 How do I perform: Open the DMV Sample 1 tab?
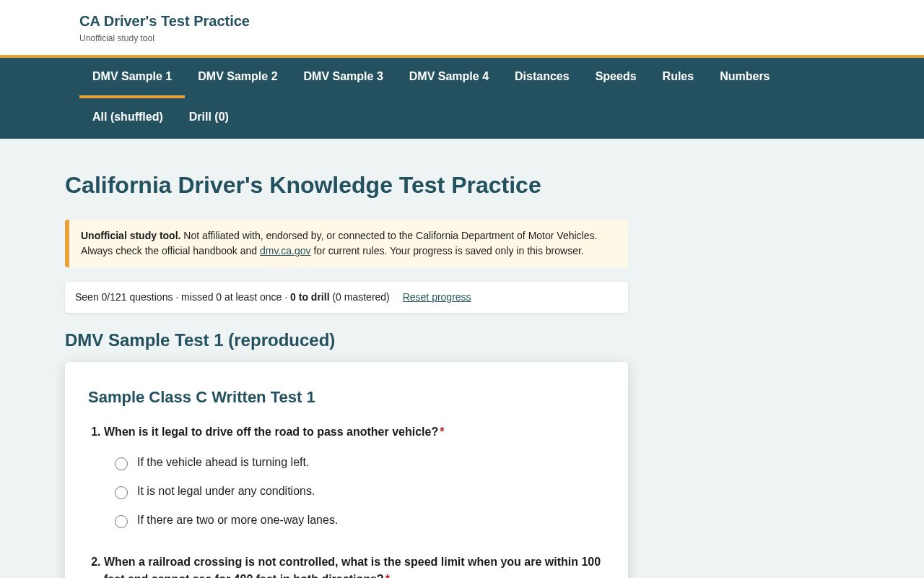point(132,77)
